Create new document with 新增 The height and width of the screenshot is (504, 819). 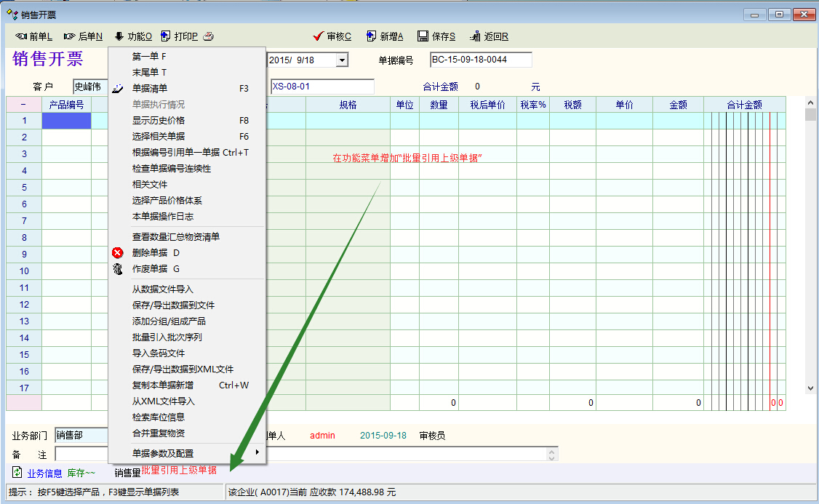tap(385, 36)
